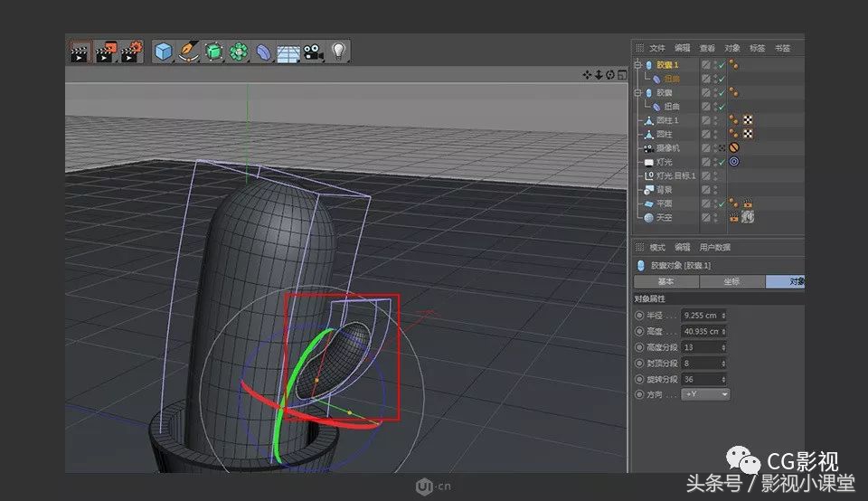
Task: Click the capsule icon in attribute header
Action: [640, 266]
